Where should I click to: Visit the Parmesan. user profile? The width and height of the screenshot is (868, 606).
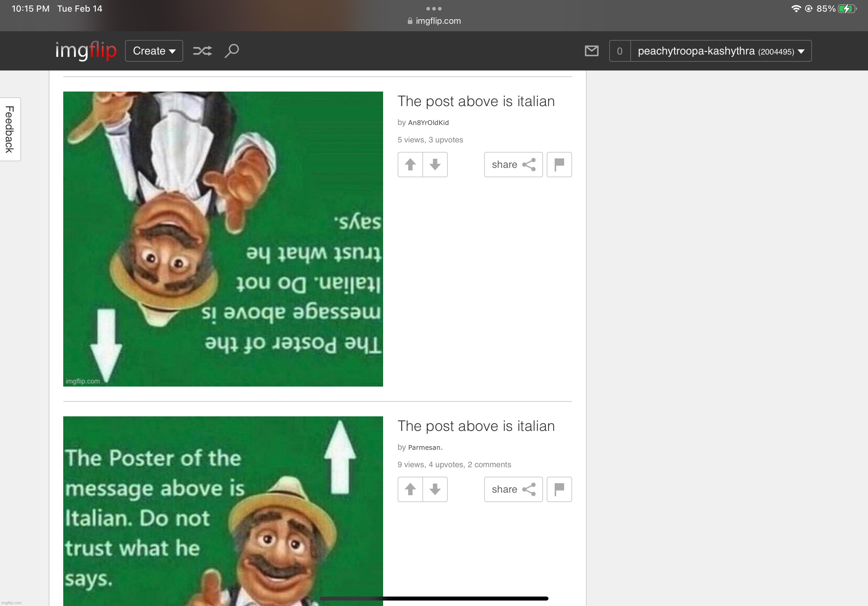(425, 447)
